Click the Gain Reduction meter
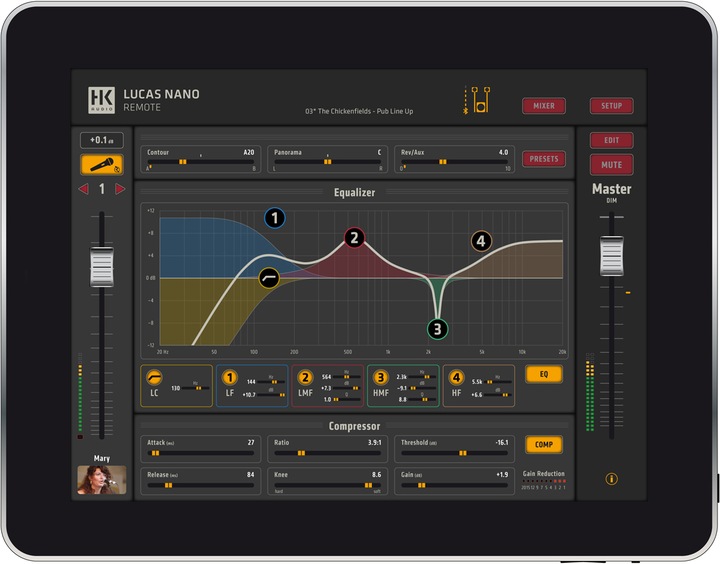Viewport: 720px width, 564px height. click(544, 481)
